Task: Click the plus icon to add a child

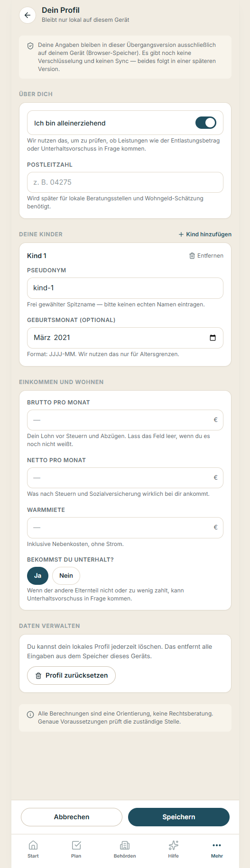Action: click(181, 234)
